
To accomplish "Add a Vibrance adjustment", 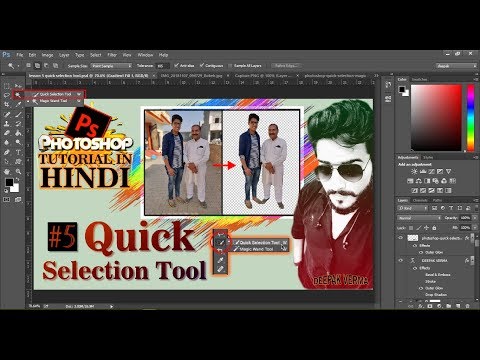I will point(448,171).
